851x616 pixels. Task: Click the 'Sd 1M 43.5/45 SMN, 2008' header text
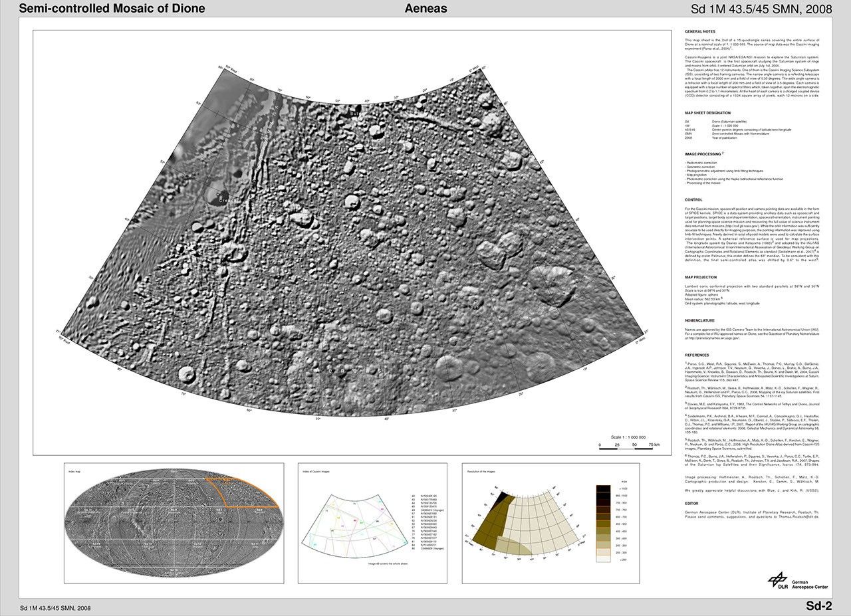pos(761,9)
